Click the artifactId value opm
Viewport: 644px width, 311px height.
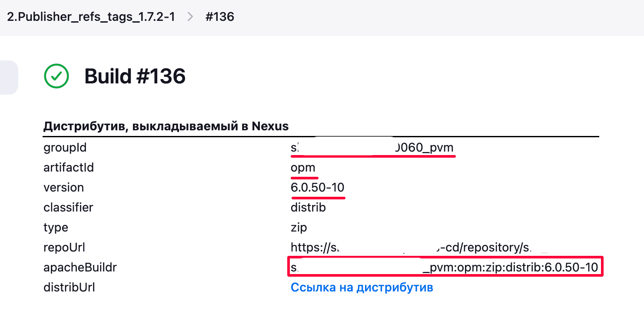[303, 168]
